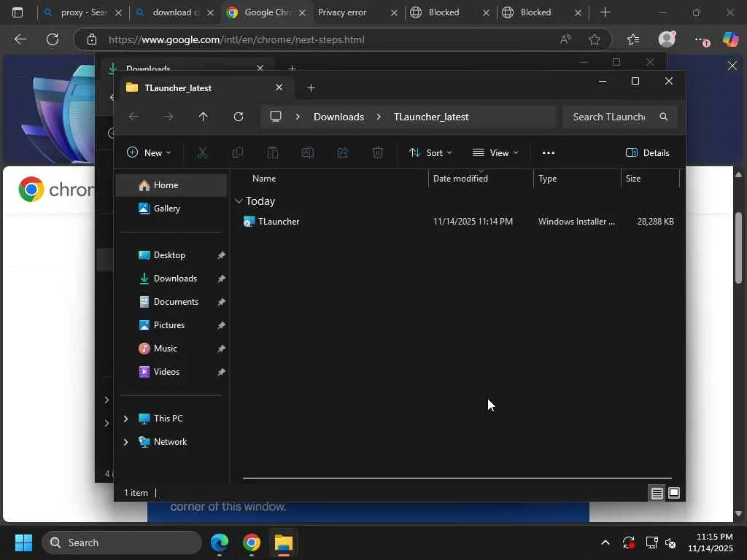Click the Rename icon in Explorer toolbar
This screenshot has width=747, height=560.
pos(308,153)
